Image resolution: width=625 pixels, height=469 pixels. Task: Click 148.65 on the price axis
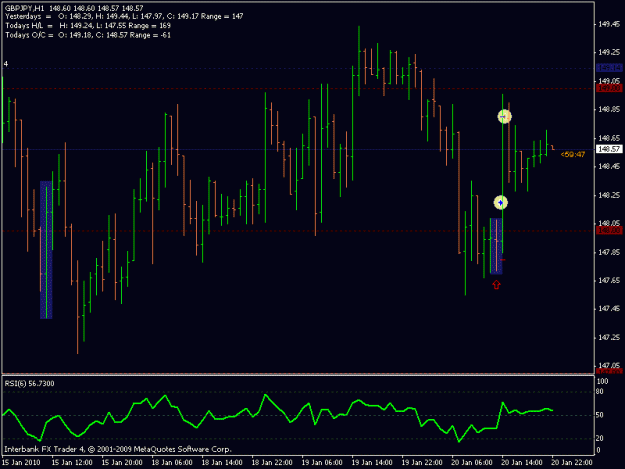coord(609,138)
